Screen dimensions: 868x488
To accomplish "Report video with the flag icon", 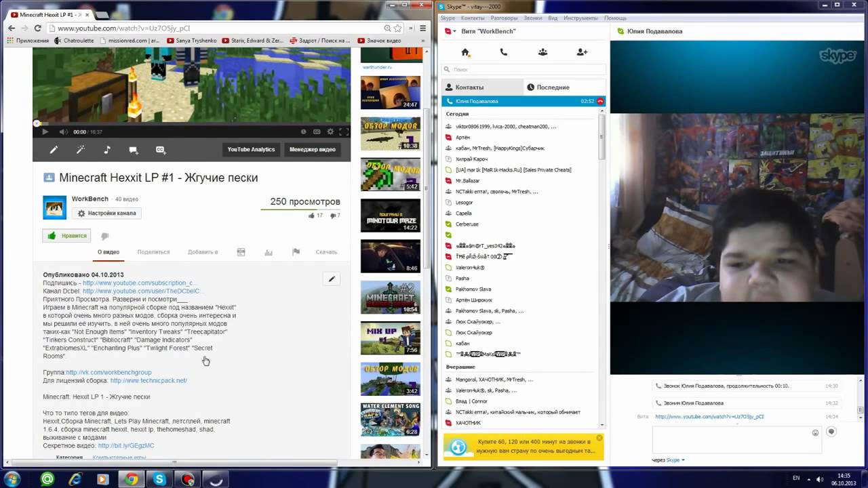I will (x=296, y=252).
